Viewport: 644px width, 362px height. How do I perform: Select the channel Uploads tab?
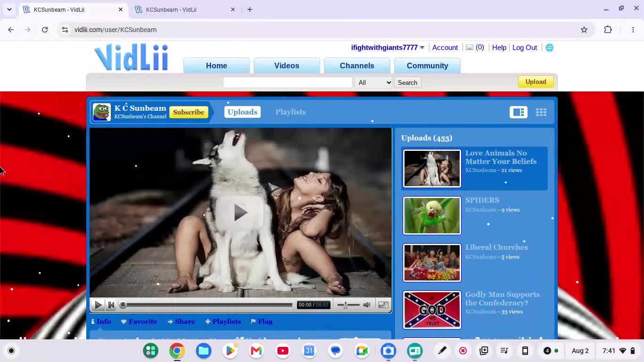tap(242, 112)
